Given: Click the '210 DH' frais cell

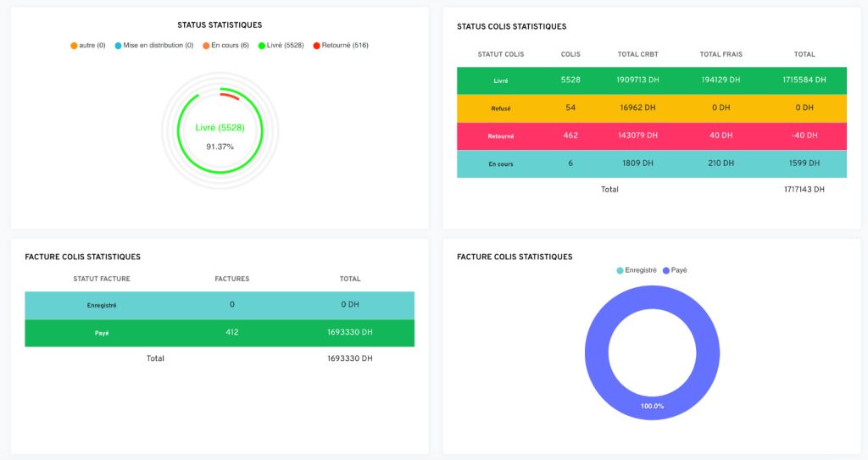Looking at the screenshot, I should click(721, 163).
